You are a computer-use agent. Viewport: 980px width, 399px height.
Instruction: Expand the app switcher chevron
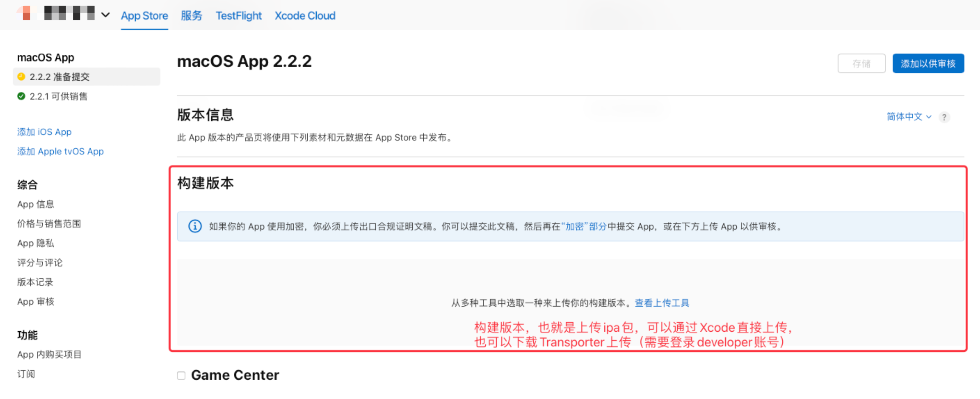105,15
